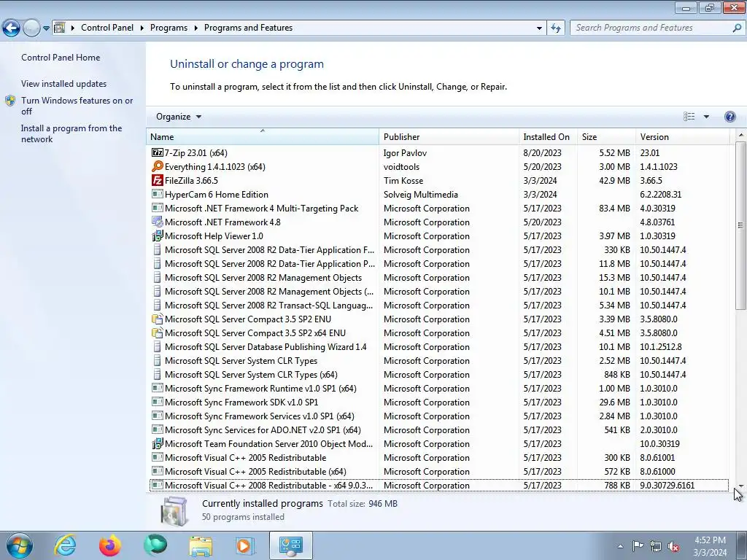Click the Control Panel taskbar button

[x=291, y=545]
